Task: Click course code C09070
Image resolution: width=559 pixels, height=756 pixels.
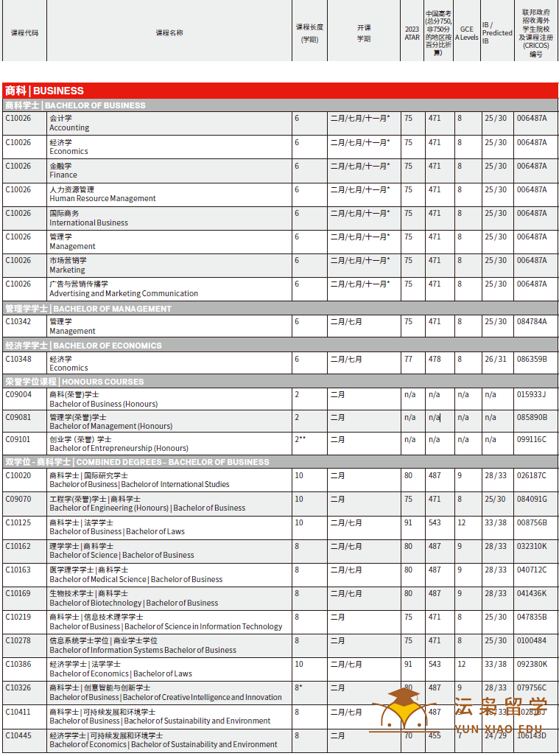Action: 18,499
